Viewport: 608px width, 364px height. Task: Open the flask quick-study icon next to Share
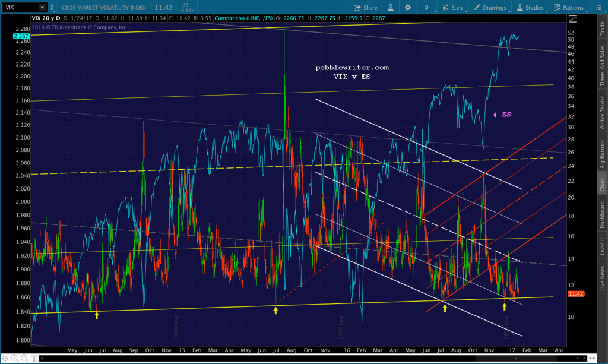[391, 7]
